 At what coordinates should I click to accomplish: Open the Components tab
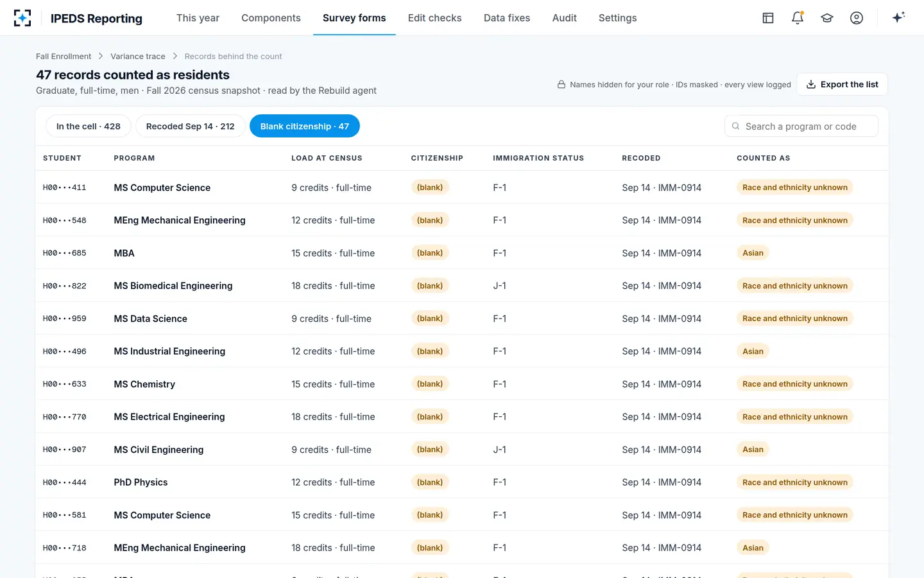tap(271, 18)
